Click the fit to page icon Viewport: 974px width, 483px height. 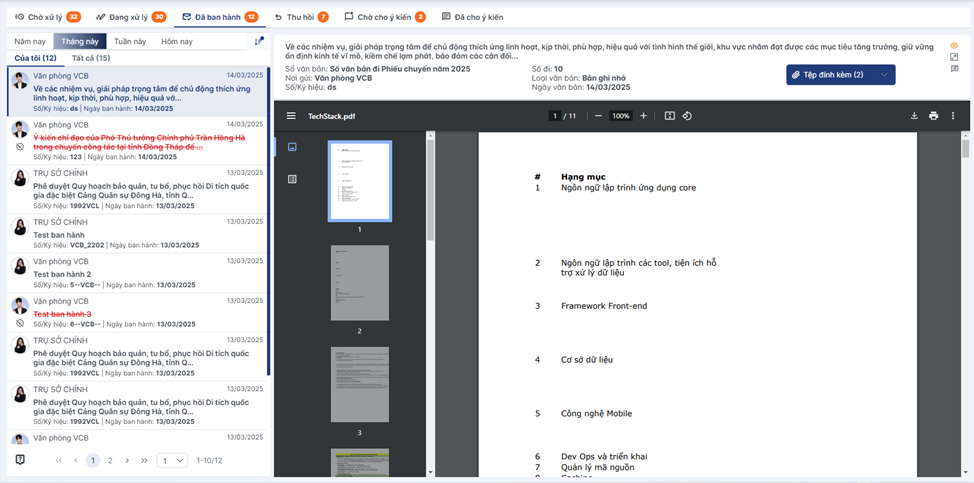pyautogui.click(x=670, y=116)
